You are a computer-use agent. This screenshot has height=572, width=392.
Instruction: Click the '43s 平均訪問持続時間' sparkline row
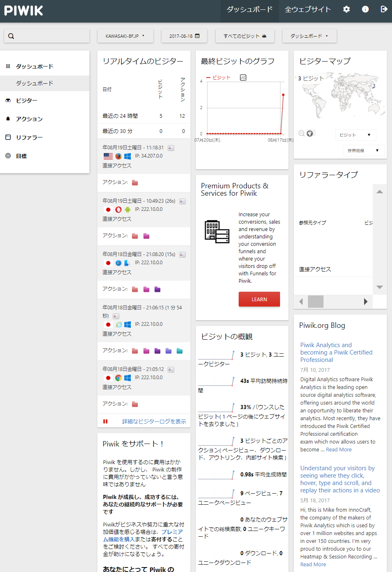pyautogui.click(x=242, y=385)
